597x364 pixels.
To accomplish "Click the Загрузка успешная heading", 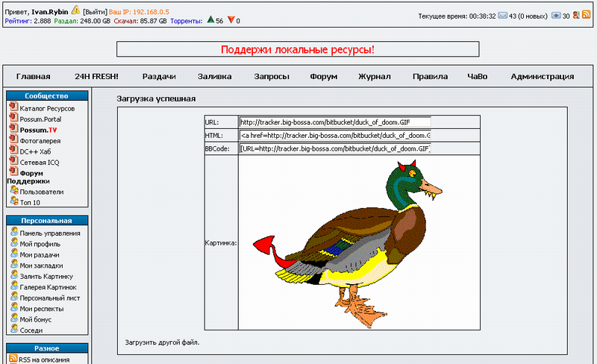I will [x=156, y=98].
